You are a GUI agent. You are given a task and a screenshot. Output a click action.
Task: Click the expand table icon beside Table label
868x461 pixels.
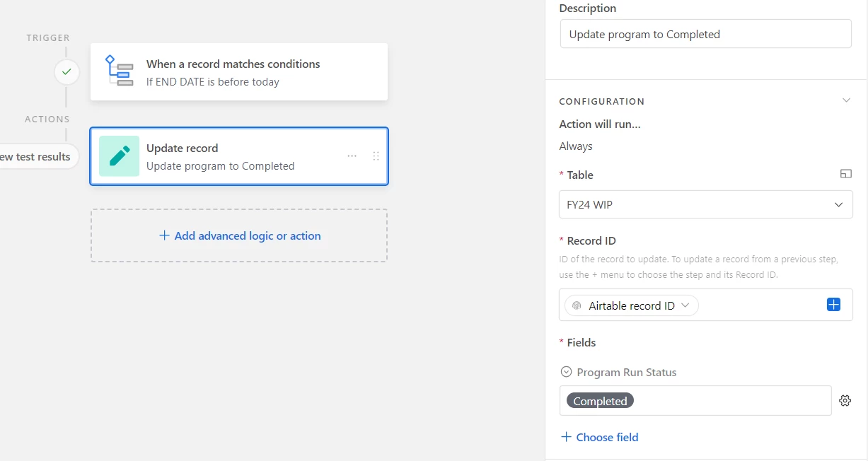click(845, 174)
